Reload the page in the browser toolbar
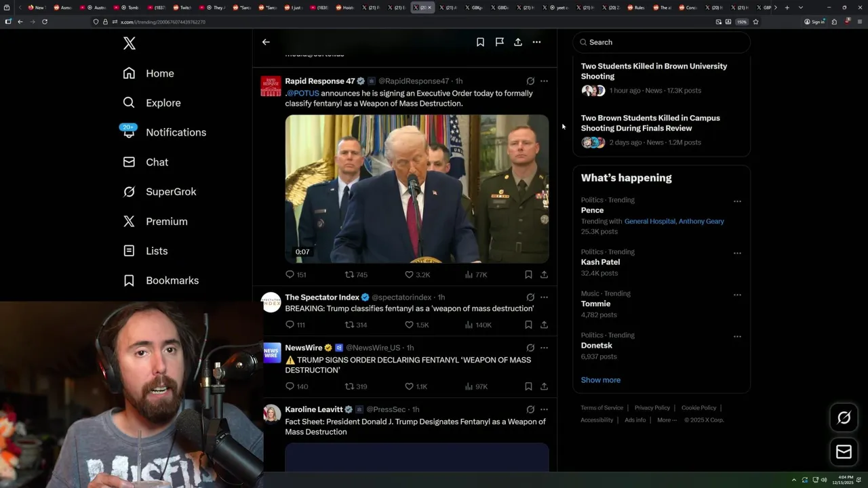Image resolution: width=868 pixels, height=488 pixels. click(45, 22)
